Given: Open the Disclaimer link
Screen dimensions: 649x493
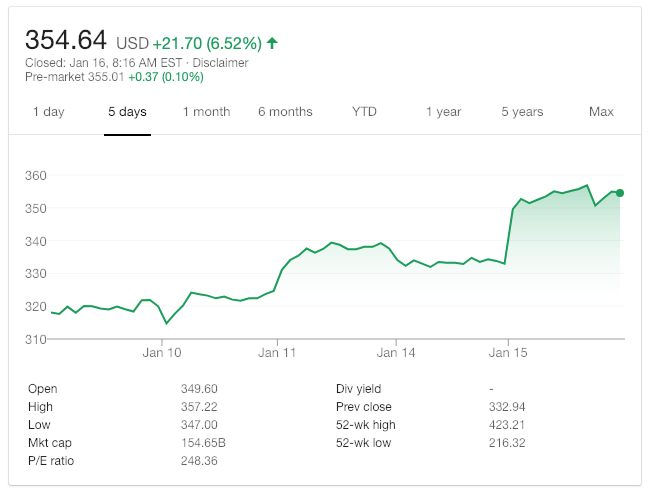Looking at the screenshot, I should [x=221, y=63].
